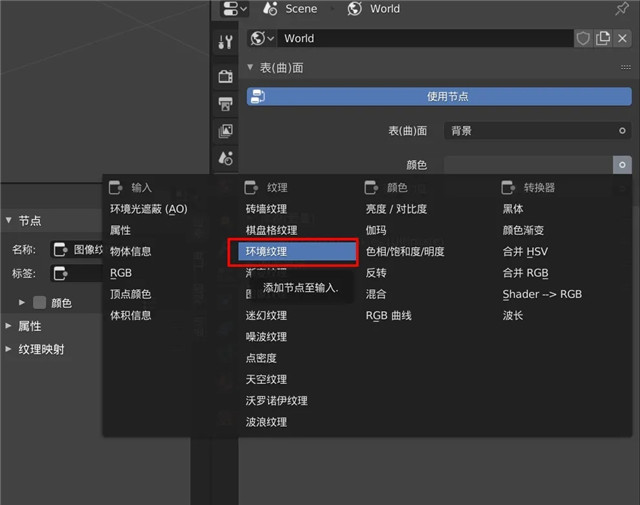Select 合并 HSV converter entry
This screenshot has width=640, height=505.
click(525, 251)
